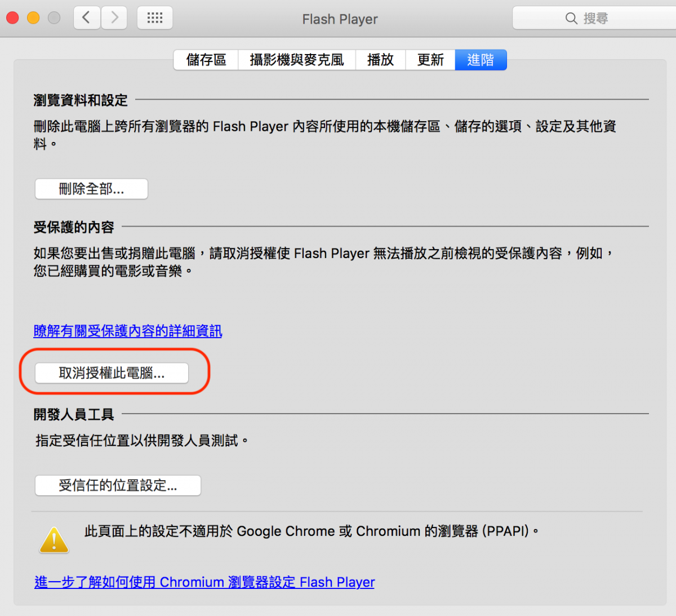Click the 瀏覽資料和設定 heading
Image resolution: width=676 pixels, height=616 pixels.
tap(81, 100)
